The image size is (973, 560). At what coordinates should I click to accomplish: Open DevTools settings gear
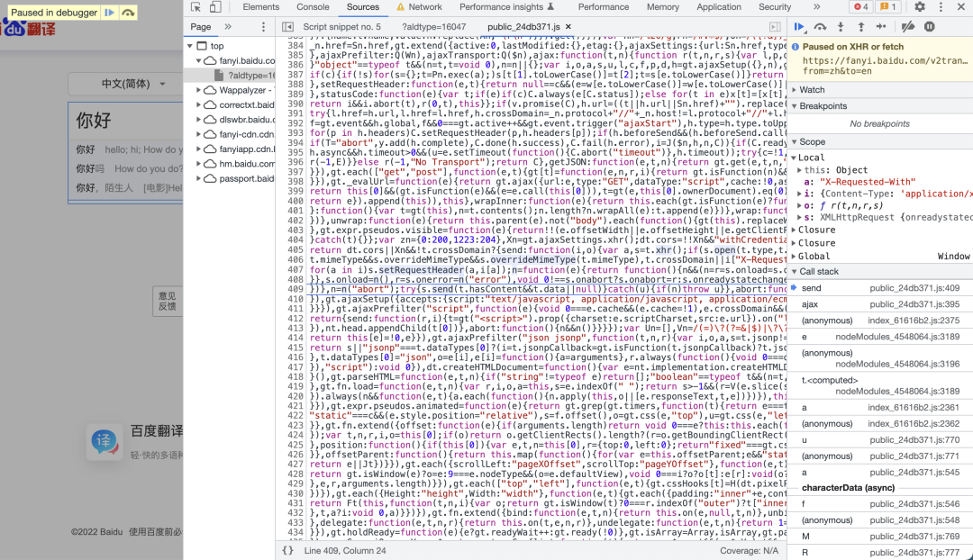(x=920, y=7)
